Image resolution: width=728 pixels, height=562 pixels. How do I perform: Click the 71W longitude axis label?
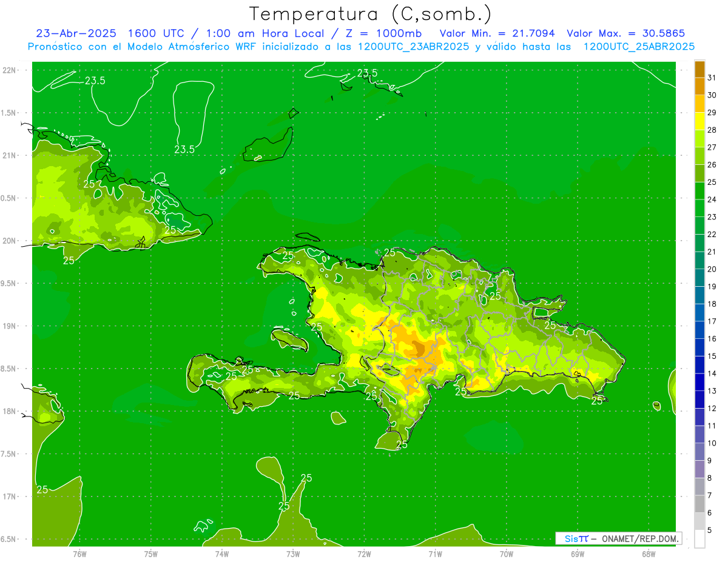[x=435, y=554]
